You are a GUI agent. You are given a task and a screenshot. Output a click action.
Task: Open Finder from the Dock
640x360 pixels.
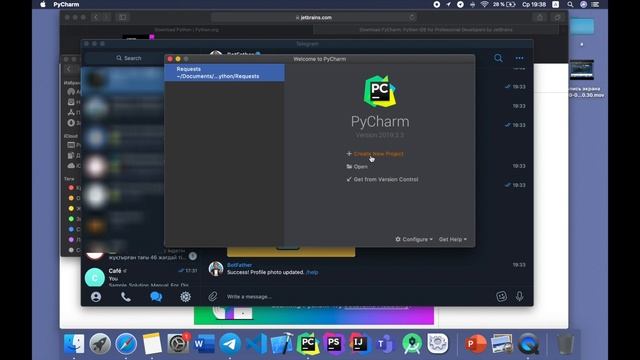[x=74, y=344]
